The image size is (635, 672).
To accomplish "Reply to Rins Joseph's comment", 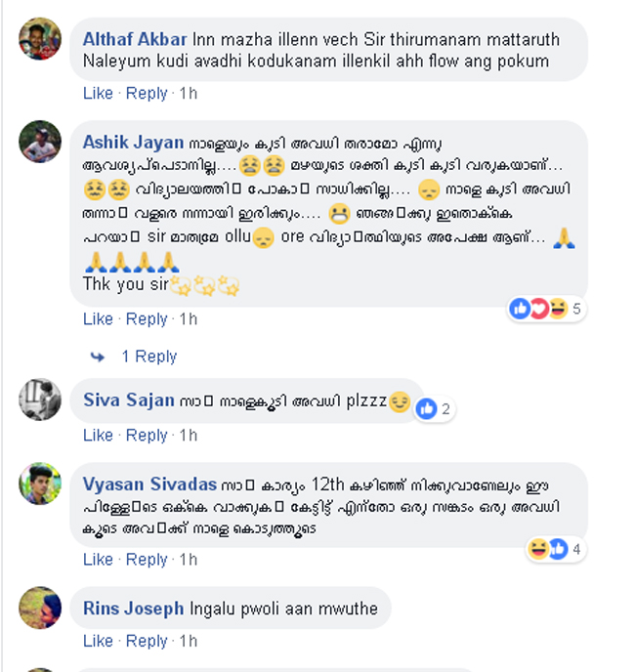I will point(147,641).
